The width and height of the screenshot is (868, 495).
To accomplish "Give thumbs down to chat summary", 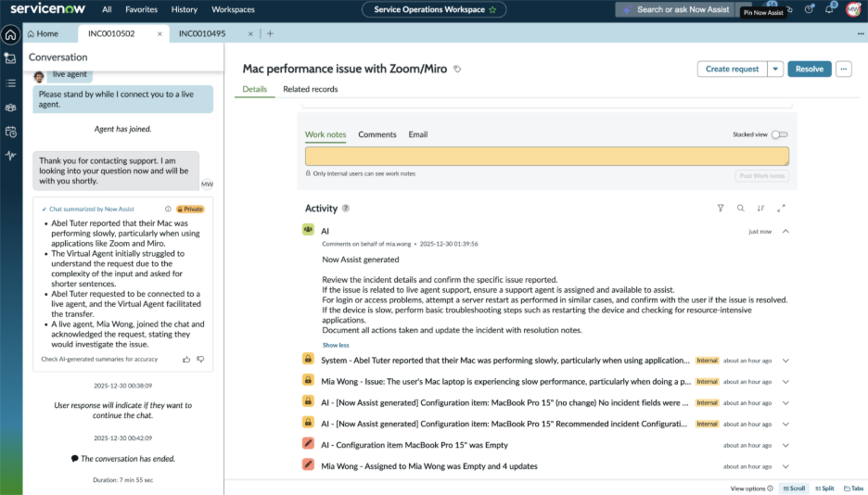I will (200, 359).
